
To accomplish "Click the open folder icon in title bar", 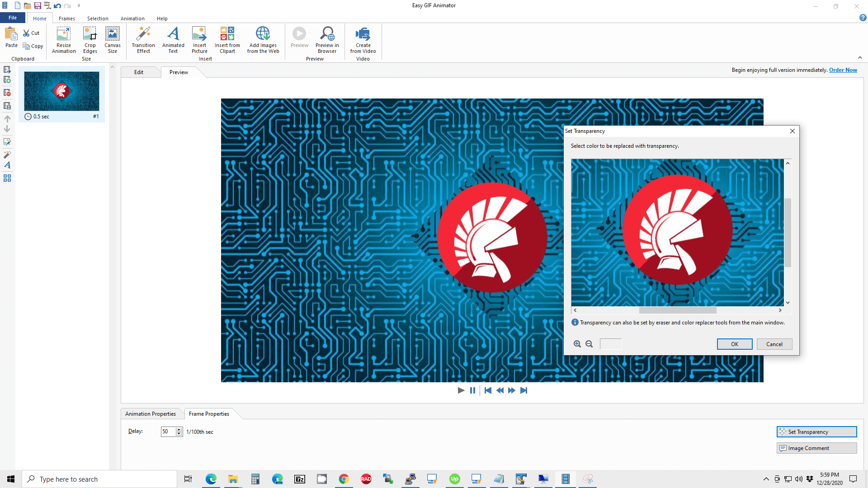I will (x=28, y=6).
